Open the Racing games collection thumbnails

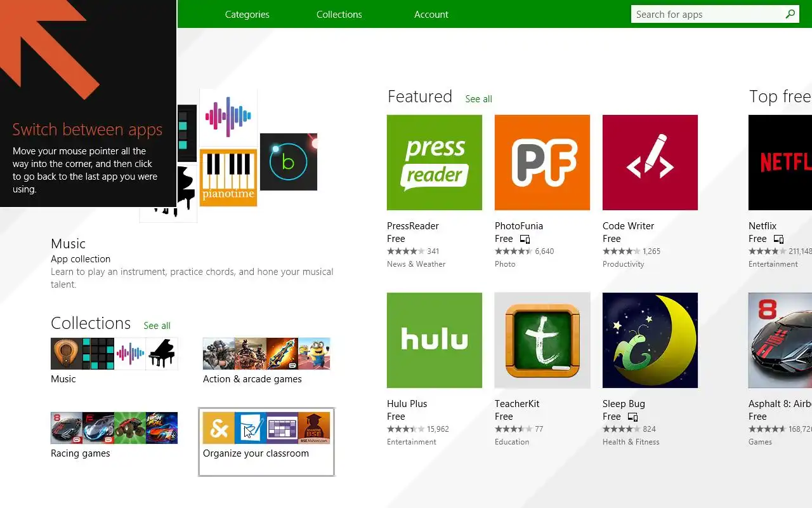pyautogui.click(x=114, y=428)
